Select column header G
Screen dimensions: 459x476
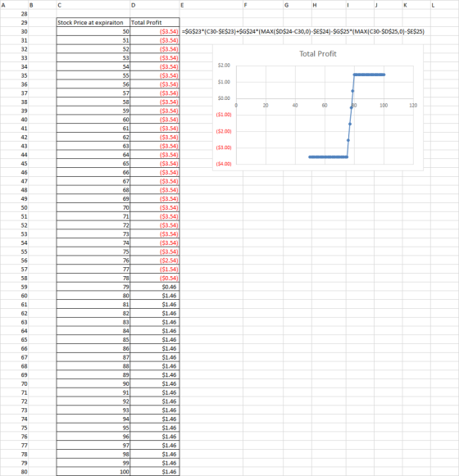coord(298,5)
